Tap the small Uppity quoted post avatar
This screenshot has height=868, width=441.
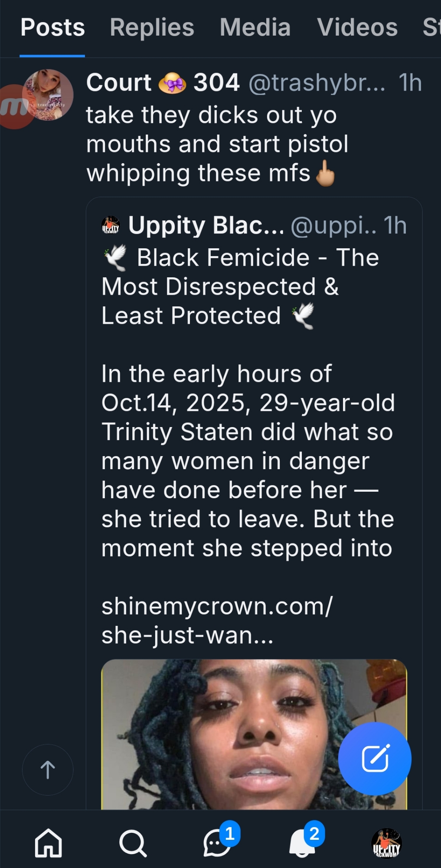(x=111, y=225)
